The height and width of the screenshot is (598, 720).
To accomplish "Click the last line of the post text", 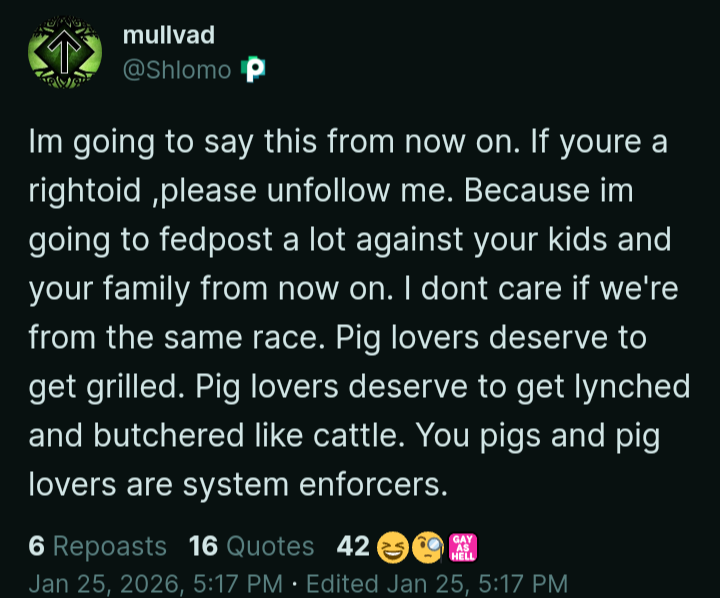I will click(235, 488).
